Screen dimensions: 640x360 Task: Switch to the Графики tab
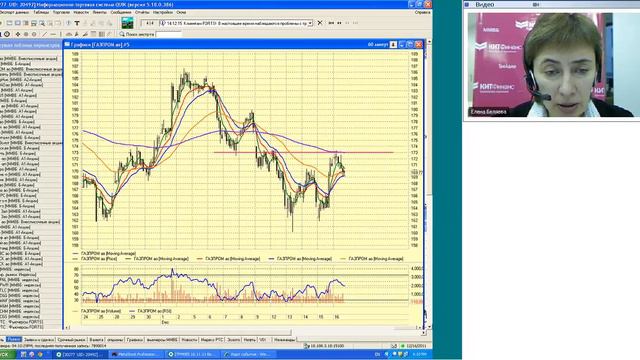(x=135, y=340)
